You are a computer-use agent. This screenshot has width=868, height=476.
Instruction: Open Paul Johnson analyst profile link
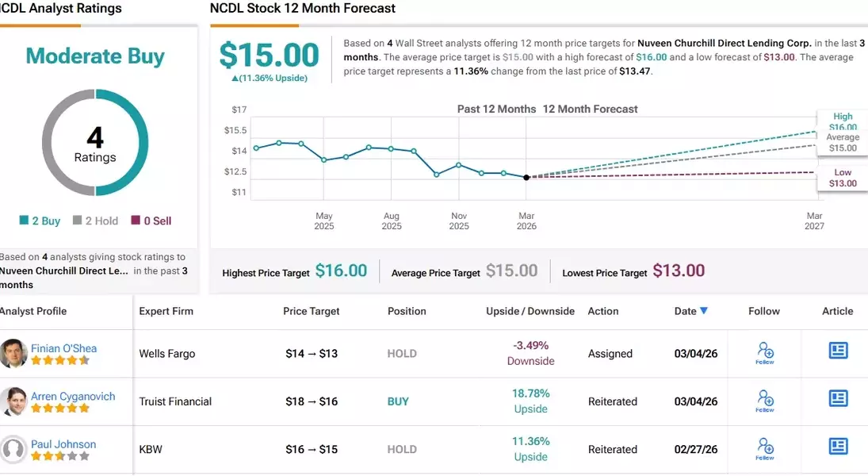(x=63, y=444)
